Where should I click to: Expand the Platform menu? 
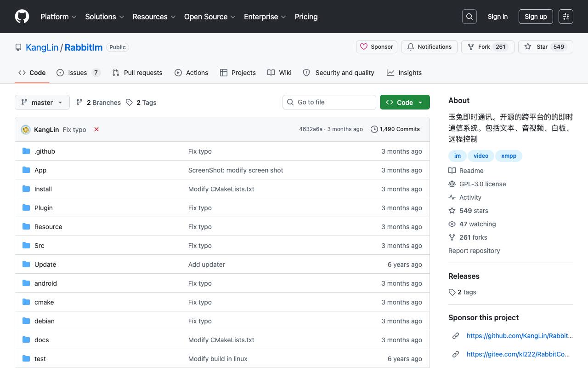pyautogui.click(x=58, y=17)
